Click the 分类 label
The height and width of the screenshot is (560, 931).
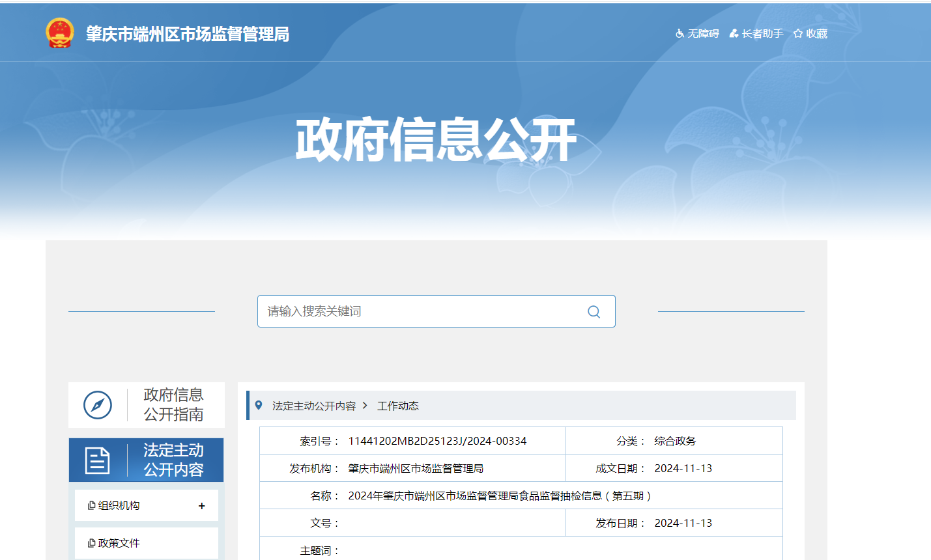(631, 441)
